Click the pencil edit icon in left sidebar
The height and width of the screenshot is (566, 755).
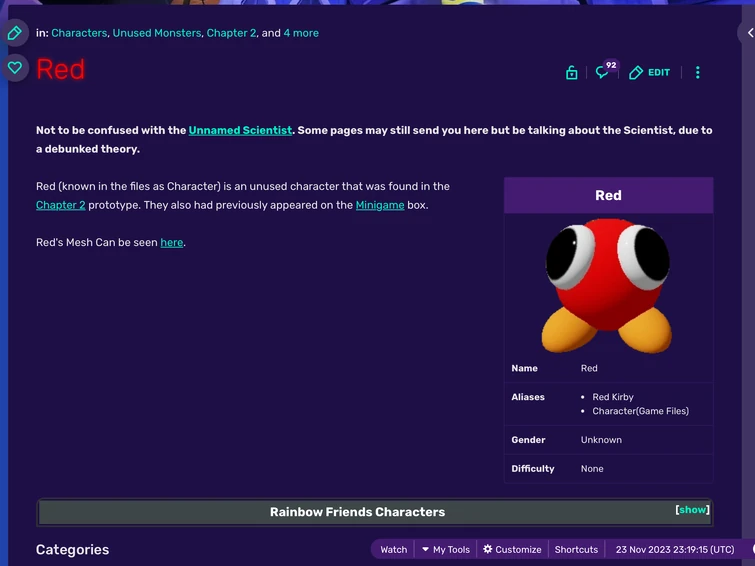[x=14, y=33]
